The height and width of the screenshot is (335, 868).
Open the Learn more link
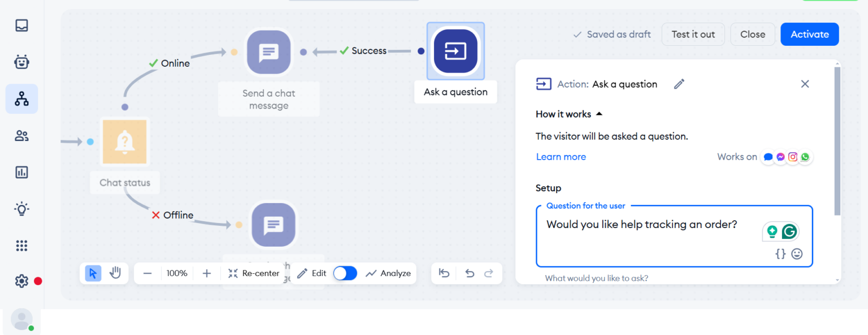561,157
